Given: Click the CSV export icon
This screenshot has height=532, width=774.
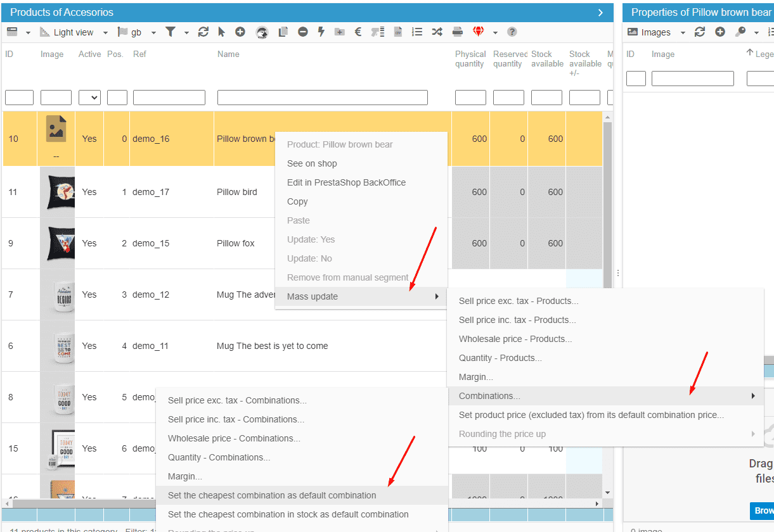Looking at the screenshot, I should tap(398, 32).
